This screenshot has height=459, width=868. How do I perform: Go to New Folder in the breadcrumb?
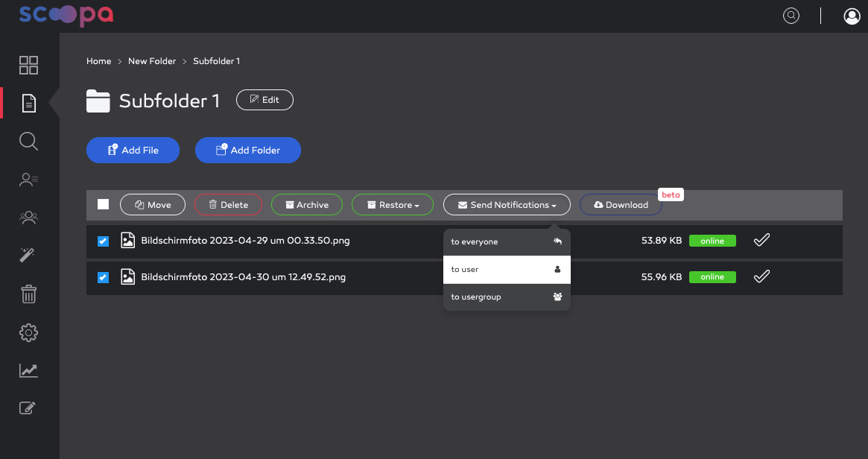tap(152, 61)
